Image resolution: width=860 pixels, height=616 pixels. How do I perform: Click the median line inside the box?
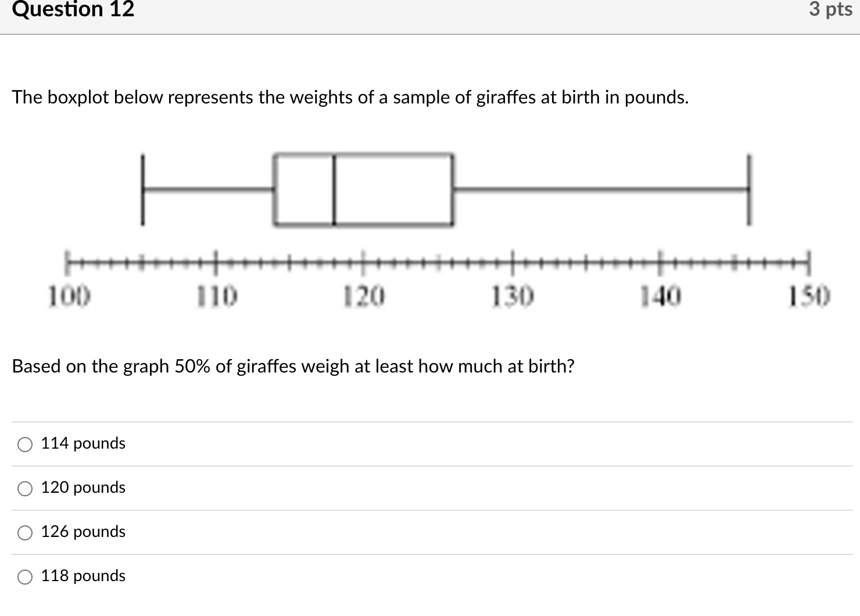click(x=334, y=189)
